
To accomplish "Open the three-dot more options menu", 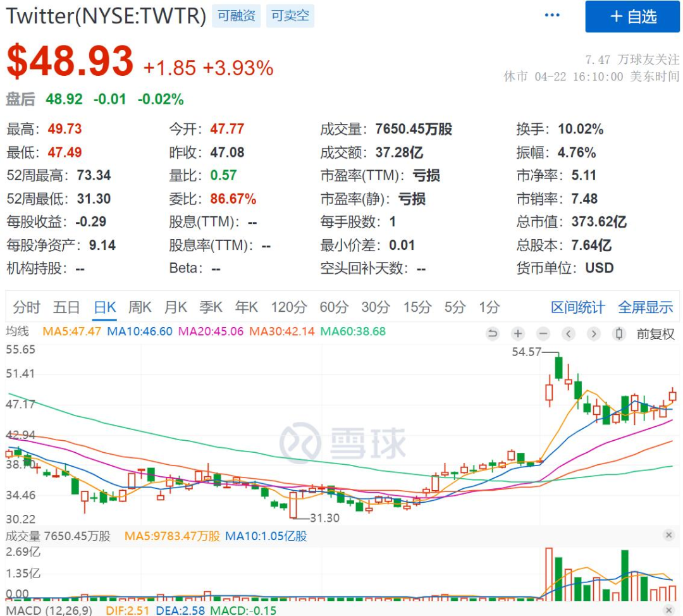I will click(552, 15).
